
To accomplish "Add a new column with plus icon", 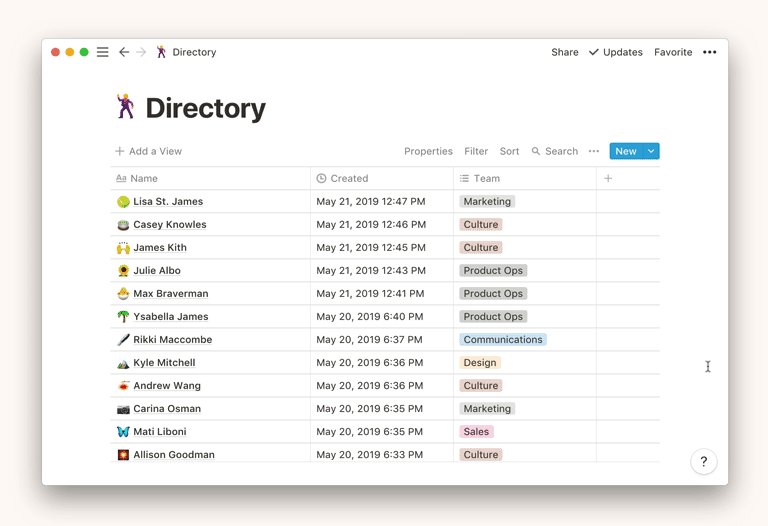I will pos(608,178).
